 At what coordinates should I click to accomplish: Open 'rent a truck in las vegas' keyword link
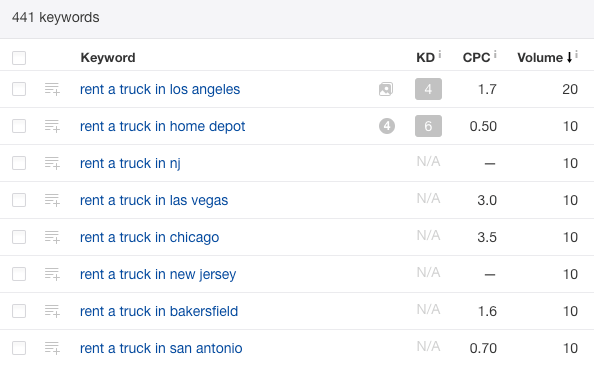pos(154,200)
